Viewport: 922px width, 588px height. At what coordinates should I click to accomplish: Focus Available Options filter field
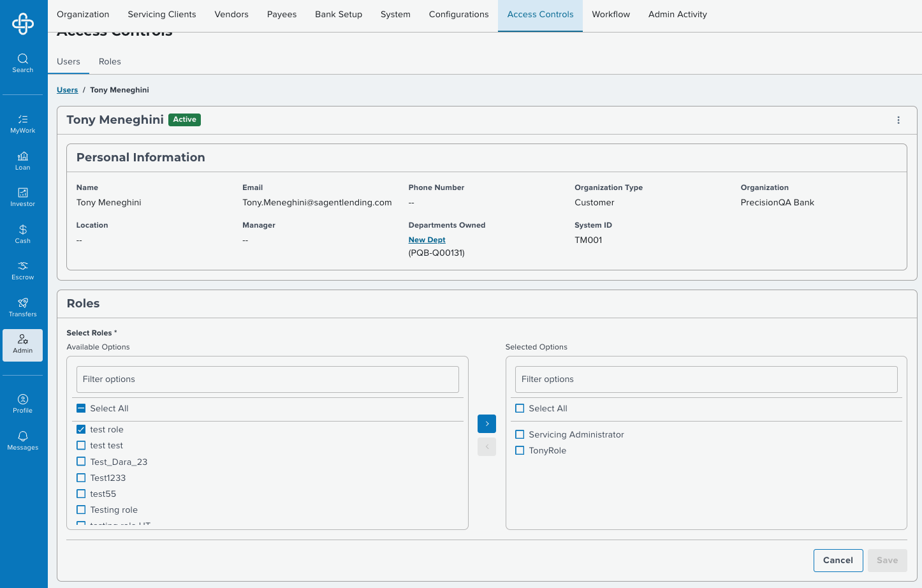(268, 379)
